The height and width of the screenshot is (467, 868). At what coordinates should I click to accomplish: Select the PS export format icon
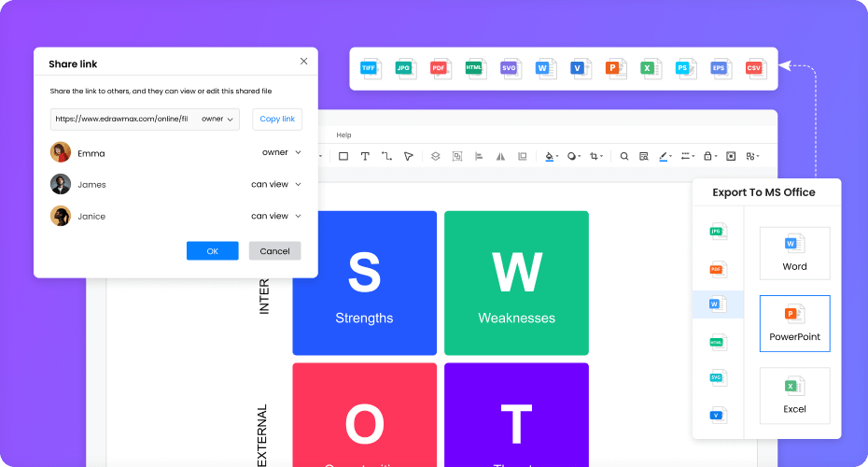point(685,69)
